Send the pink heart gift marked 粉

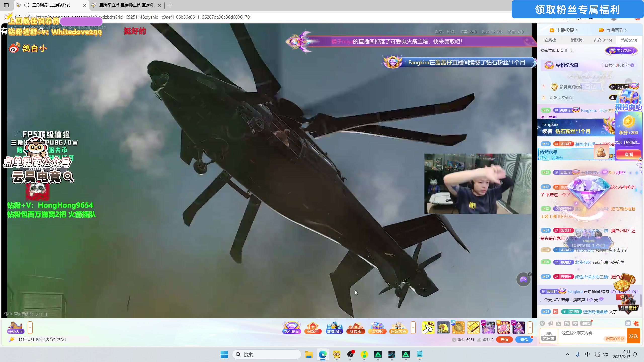503,328
